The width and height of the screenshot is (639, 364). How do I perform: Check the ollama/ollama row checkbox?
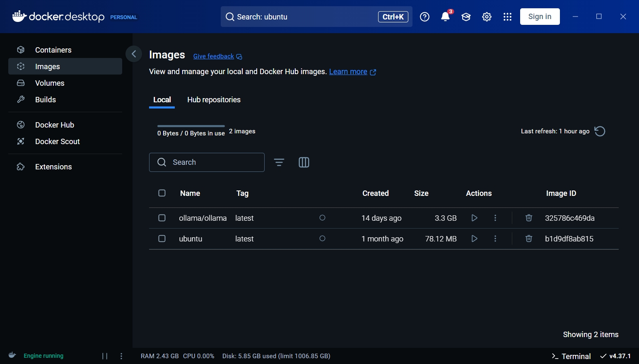pyautogui.click(x=162, y=218)
